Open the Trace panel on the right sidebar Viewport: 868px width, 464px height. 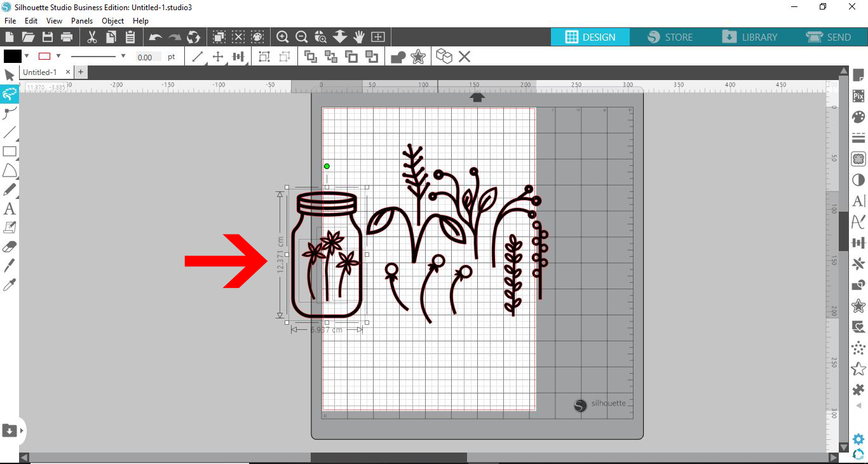(858, 158)
